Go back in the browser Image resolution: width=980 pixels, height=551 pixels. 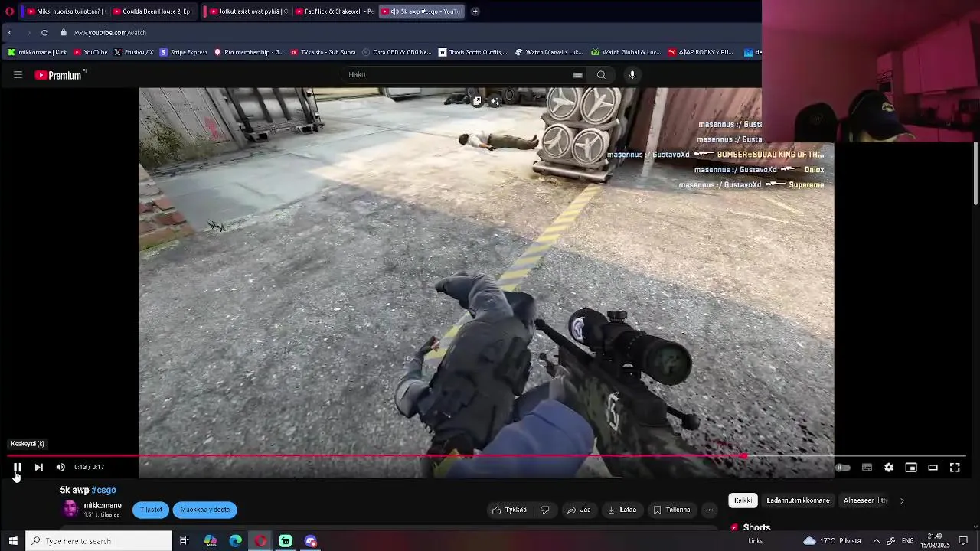(x=10, y=33)
